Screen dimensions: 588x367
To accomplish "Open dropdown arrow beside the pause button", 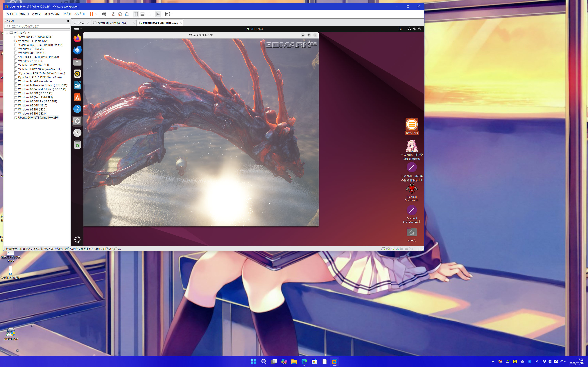I will coord(96,14).
